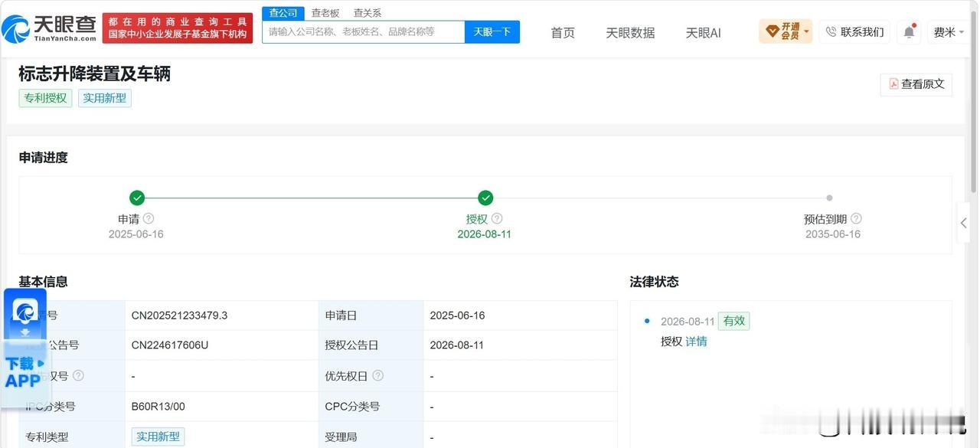Click the 2026-08-11 legal status date

coord(688,322)
